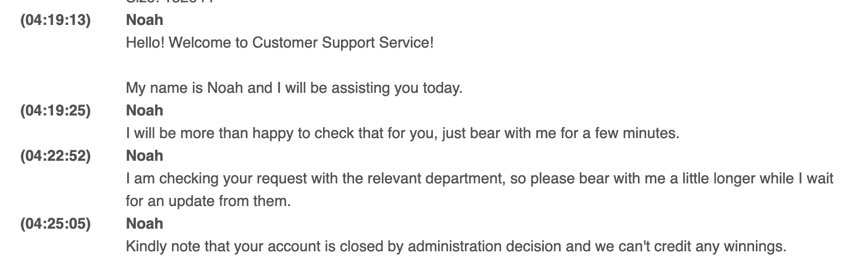Click the "Kindly note that your account" message
The image size is (868, 260).
click(x=455, y=247)
